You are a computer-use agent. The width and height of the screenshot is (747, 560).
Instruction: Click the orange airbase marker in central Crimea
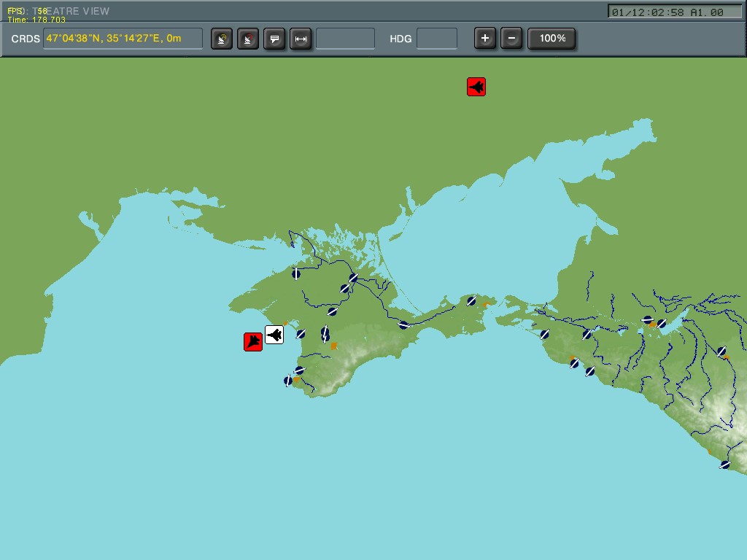click(x=334, y=346)
